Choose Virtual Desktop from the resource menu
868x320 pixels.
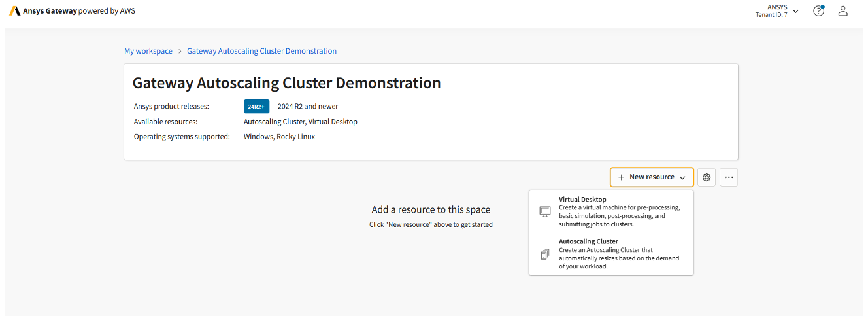click(611, 211)
